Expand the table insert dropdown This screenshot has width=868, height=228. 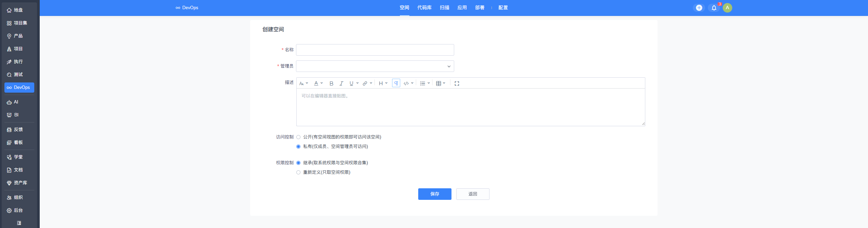pos(440,83)
